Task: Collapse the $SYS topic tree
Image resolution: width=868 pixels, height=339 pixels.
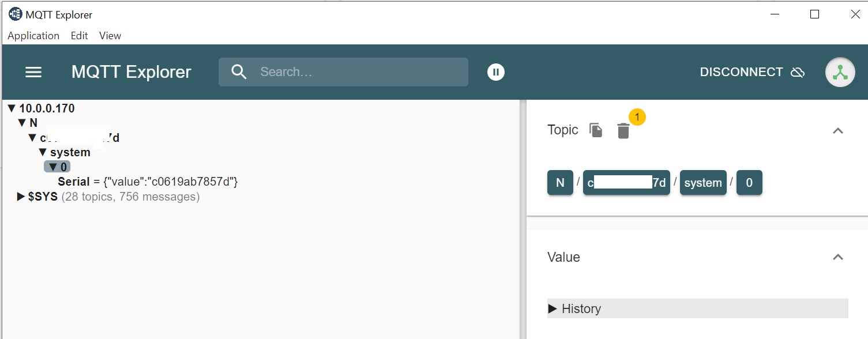Action: coord(19,196)
